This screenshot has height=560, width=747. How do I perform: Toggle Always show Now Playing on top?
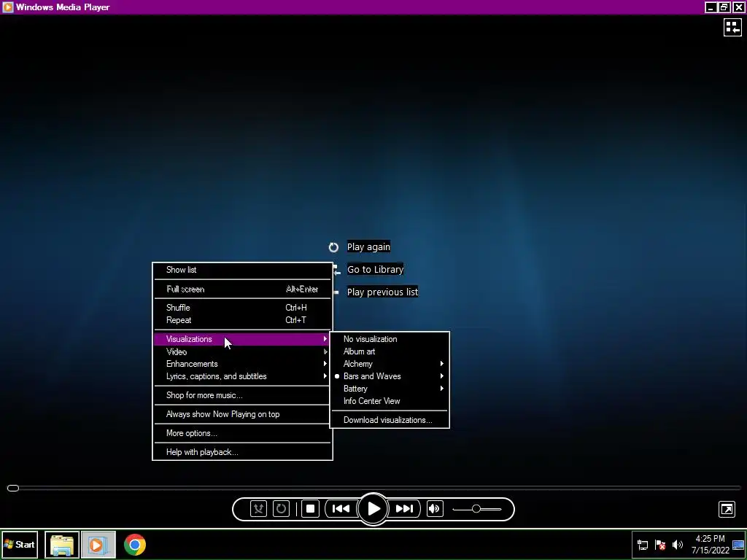click(x=242, y=414)
